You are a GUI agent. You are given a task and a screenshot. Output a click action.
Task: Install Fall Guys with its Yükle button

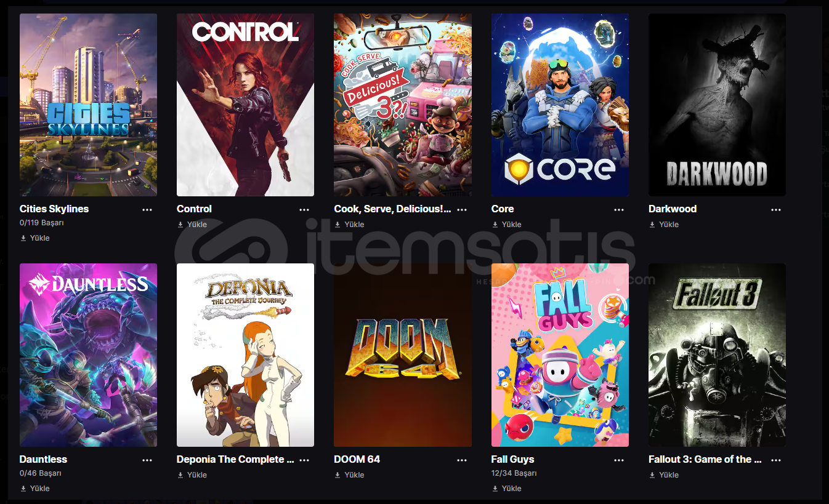[x=506, y=489]
